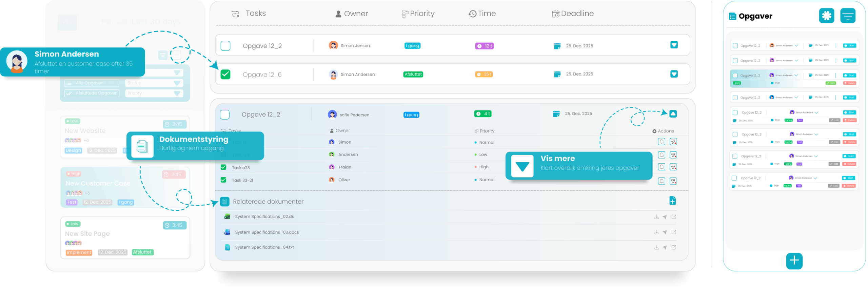Image resolution: width=868 pixels, height=291 pixels.
Task: Click the filter lines button in Opgaver mobile panel
Action: click(x=848, y=16)
